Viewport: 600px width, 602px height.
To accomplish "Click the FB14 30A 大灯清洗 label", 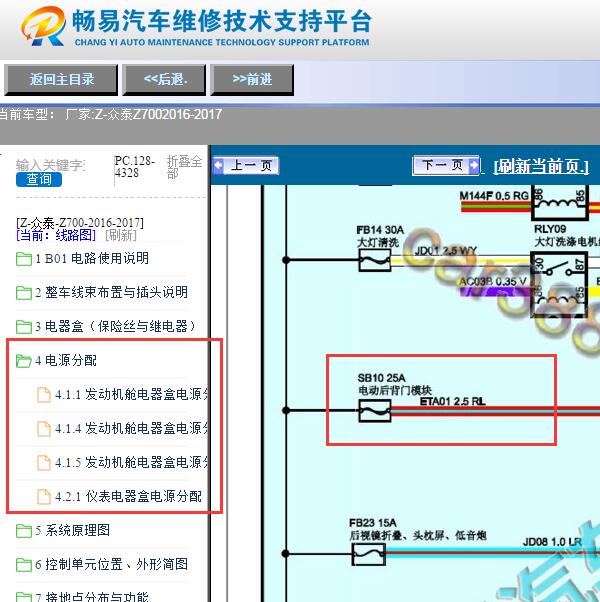I will [x=380, y=236].
